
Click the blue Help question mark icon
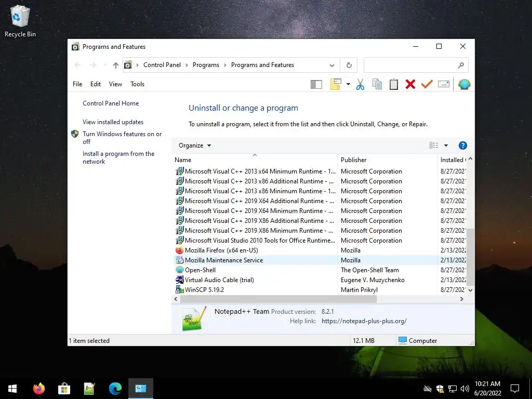point(463,145)
